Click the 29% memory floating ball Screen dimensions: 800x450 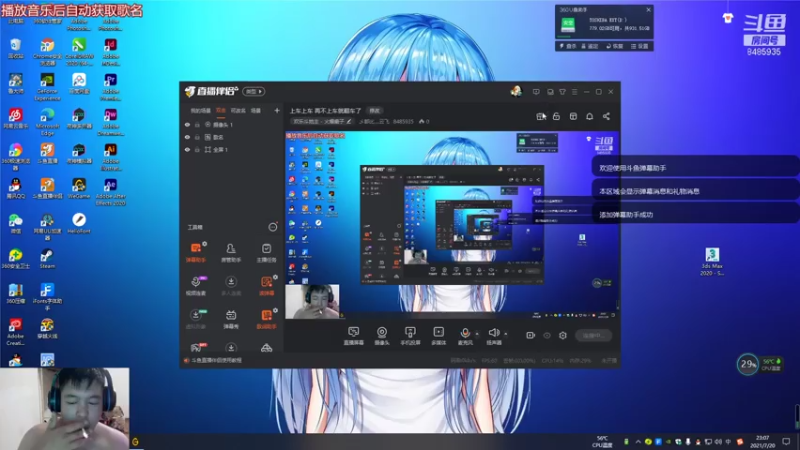tap(748, 364)
